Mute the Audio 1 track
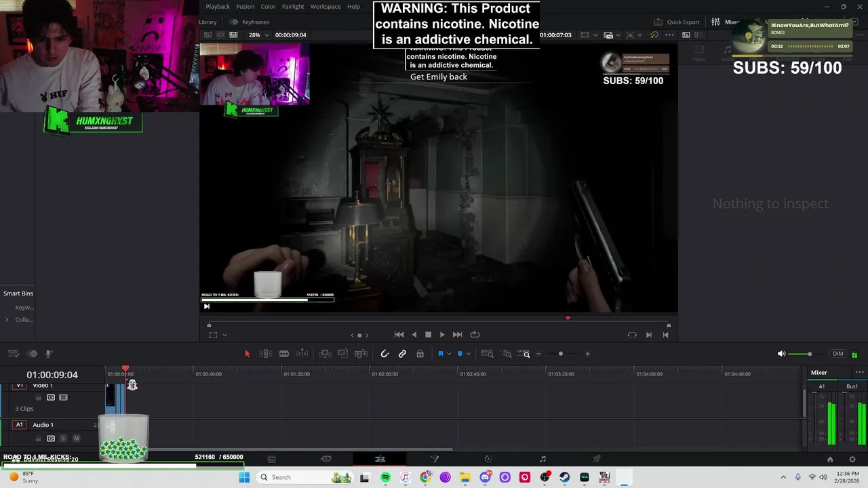 (76, 439)
